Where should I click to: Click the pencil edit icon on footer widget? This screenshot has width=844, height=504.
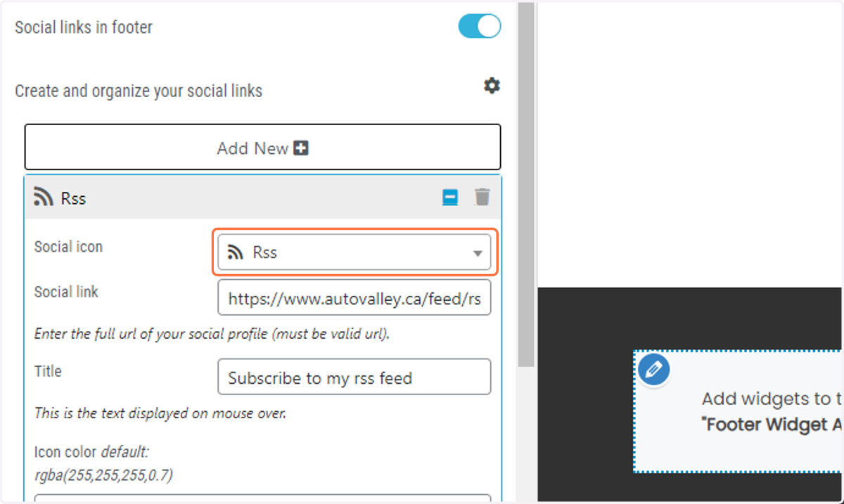pyautogui.click(x=653, y=369)
